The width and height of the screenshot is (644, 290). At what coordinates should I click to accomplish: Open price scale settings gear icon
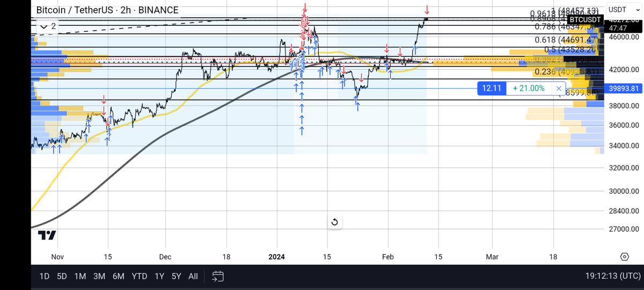point(624,257)
